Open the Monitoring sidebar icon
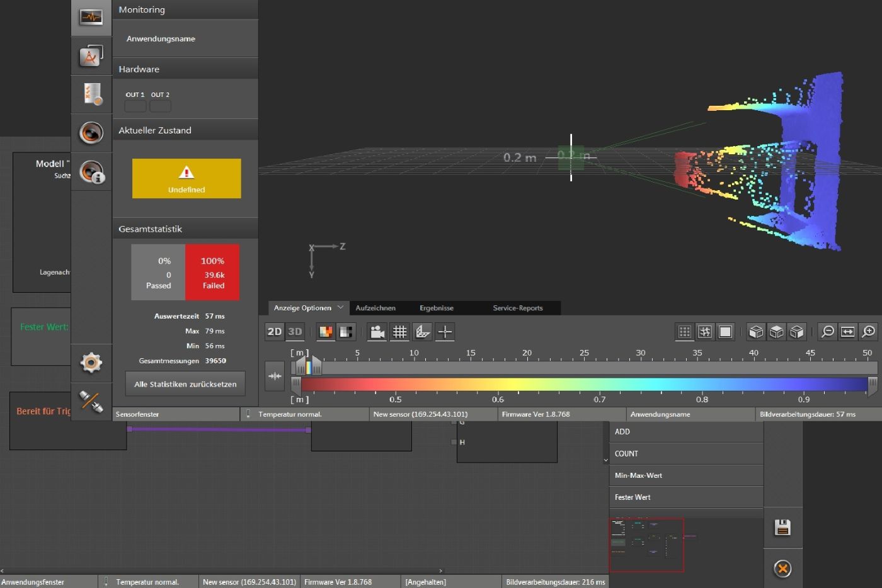 pos(91,18)
